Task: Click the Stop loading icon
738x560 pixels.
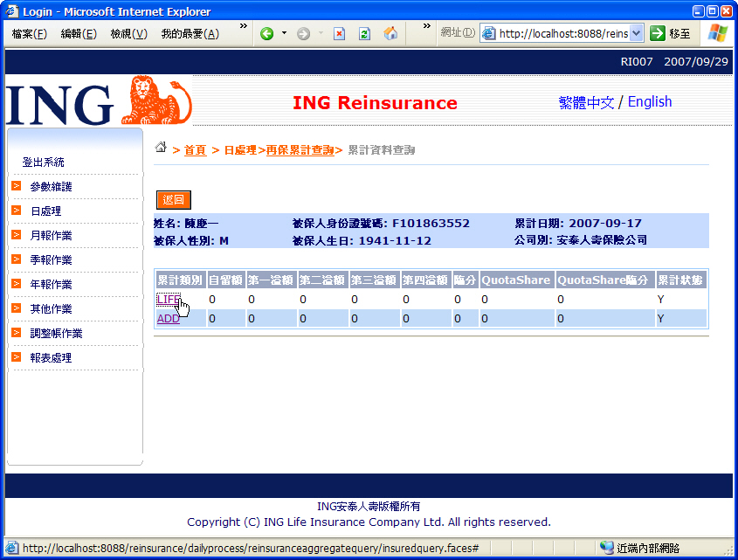Action: click(x=340, y=34)
